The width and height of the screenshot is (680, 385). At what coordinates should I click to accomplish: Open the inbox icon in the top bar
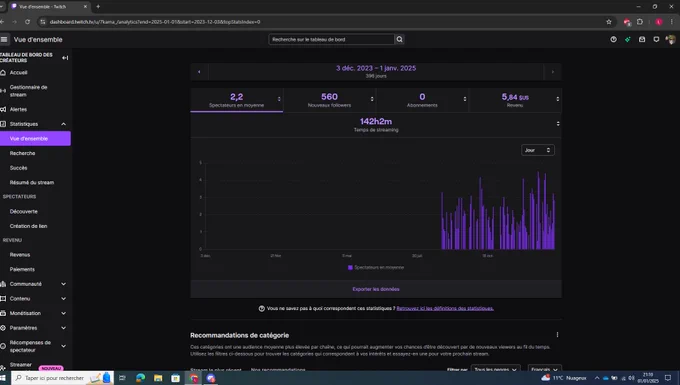[x=642, y=39]
